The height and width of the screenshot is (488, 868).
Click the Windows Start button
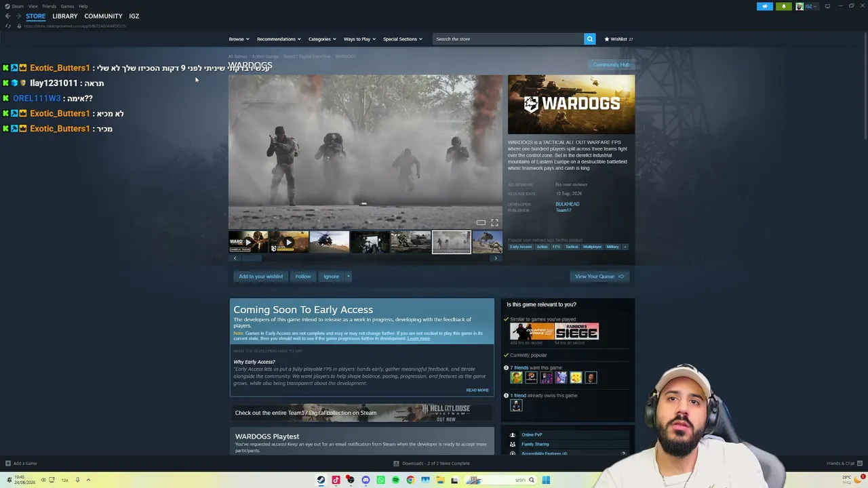pyautogui.click(x=546, y=480)
